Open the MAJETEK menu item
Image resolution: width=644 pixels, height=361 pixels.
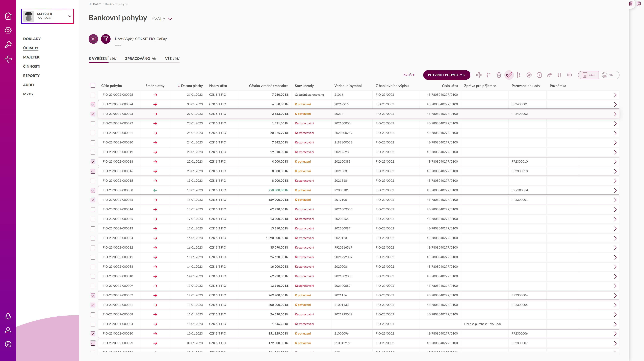31,57
